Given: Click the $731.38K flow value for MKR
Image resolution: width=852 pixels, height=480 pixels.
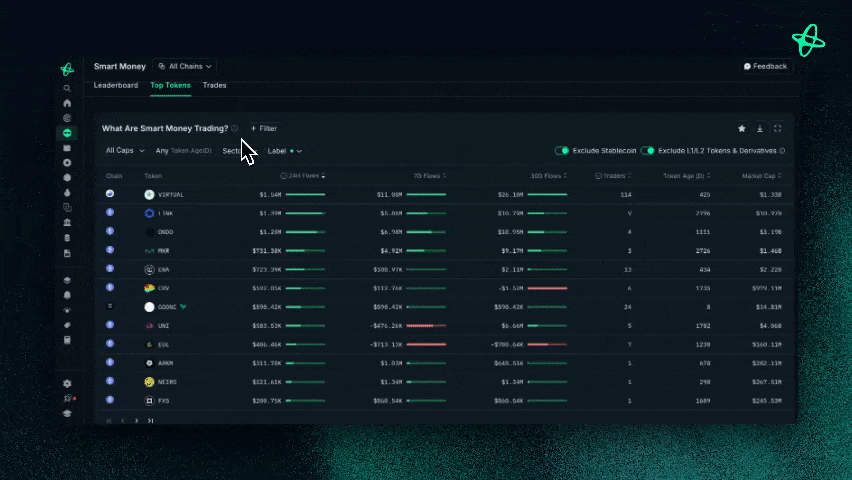Looking at the screenshot, I should tap(267, 251).
